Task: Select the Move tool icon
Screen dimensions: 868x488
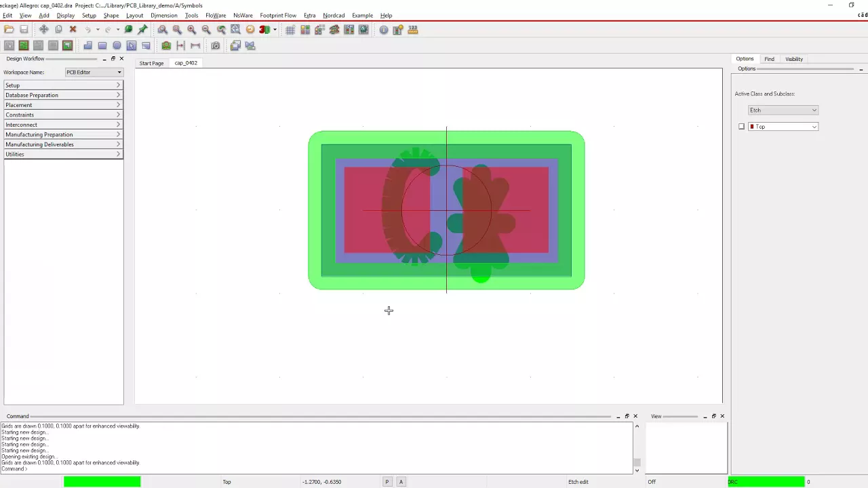Action: (44, 29)
